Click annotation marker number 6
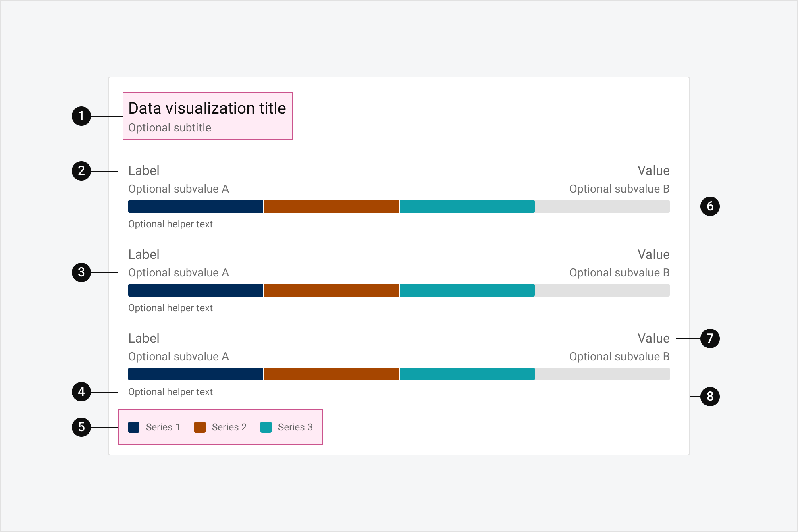The height and width of the screenshot is (532, 798). [710, 206]
